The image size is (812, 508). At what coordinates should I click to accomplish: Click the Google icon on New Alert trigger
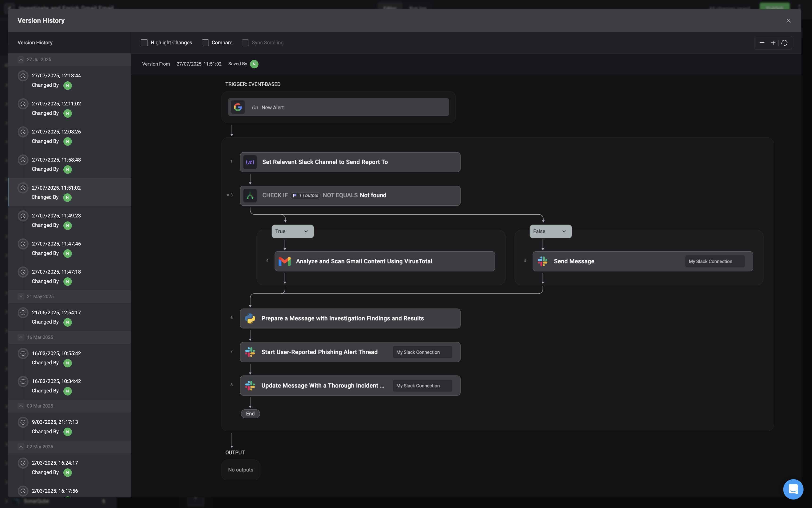pyautogui.click(x=238, y=107)
